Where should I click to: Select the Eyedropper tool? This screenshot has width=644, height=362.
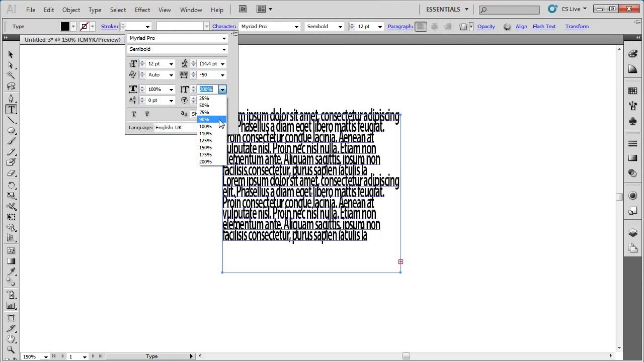click(11, 271)
